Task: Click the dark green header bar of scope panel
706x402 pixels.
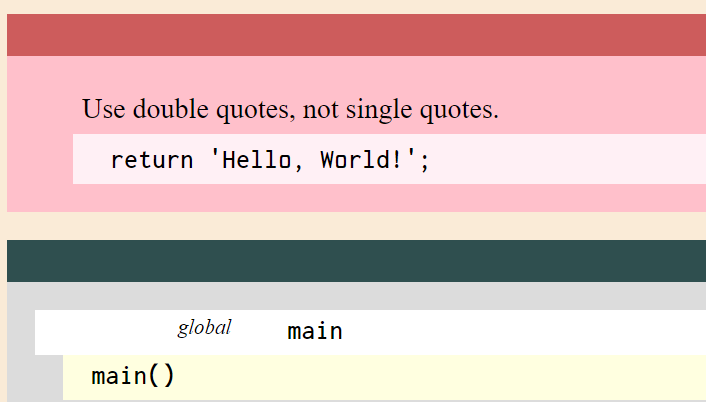Action: [x=356, y=261]
